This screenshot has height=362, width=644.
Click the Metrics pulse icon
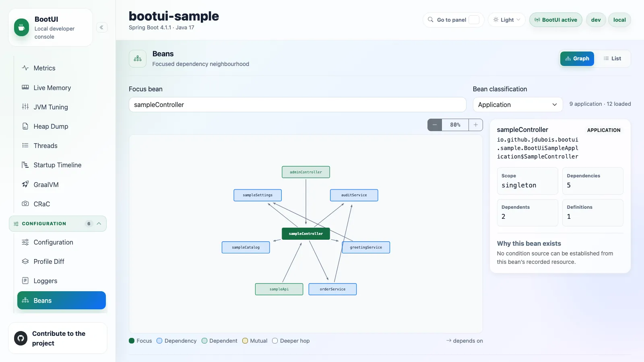25,68
